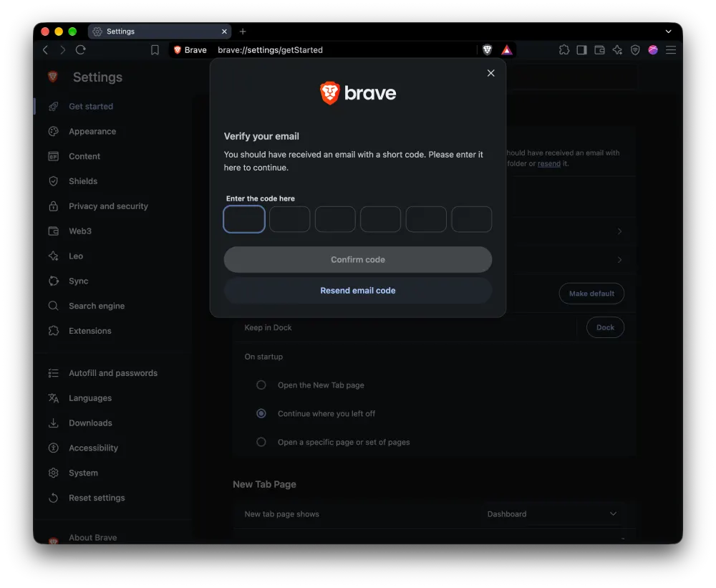Select Open a specific page radio
The height and width of the screenshot is (588, 716).
261,442
